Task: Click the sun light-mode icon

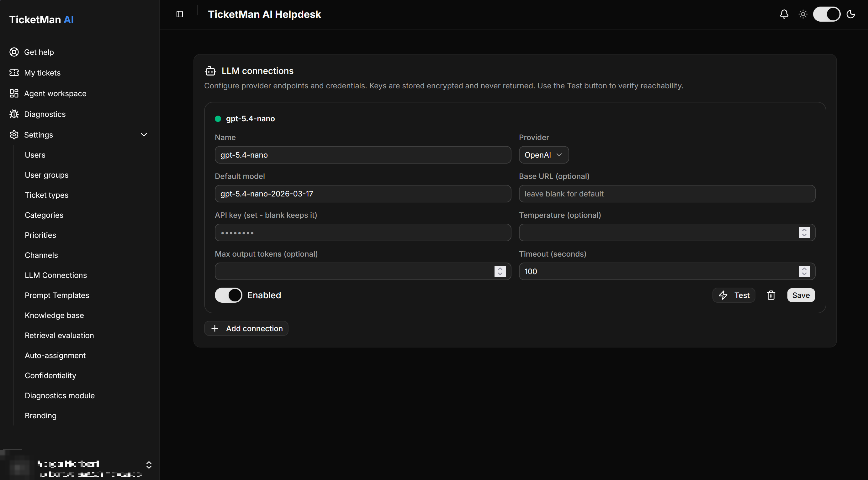Action: pyautogui.click(x=803, y=14)
